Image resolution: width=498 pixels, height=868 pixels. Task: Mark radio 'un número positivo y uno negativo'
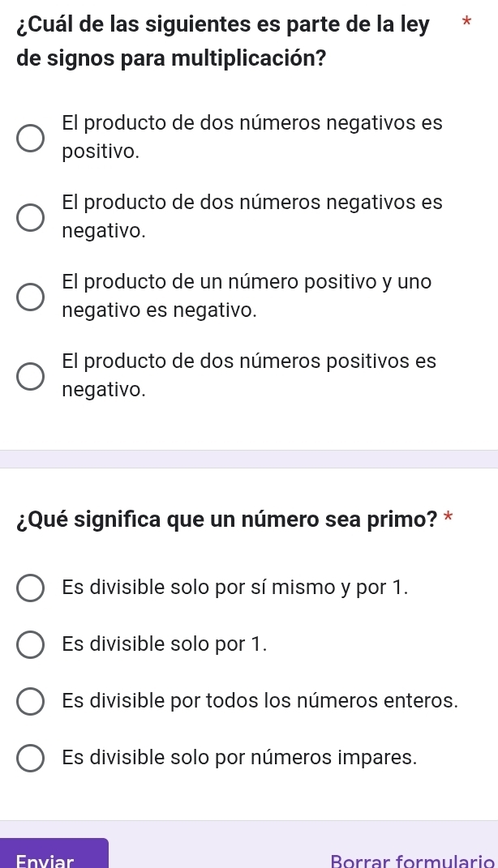click(31, 297)
